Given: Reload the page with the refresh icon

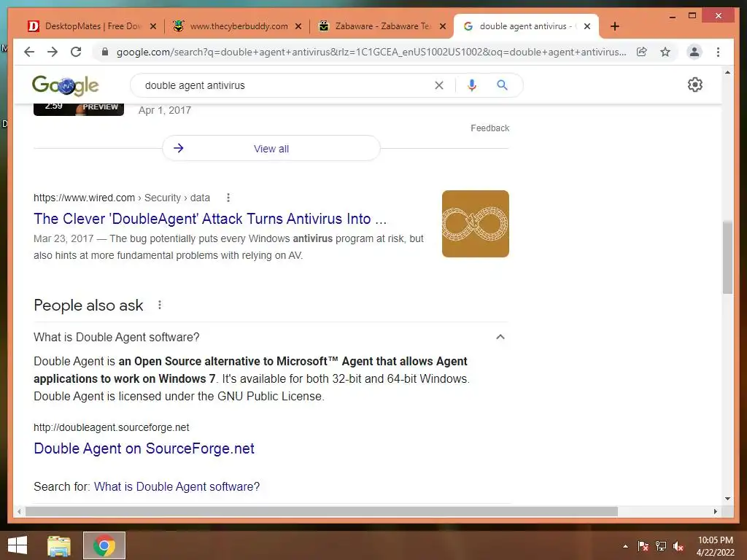Looking at the screenshot, I should pos(76,52).
